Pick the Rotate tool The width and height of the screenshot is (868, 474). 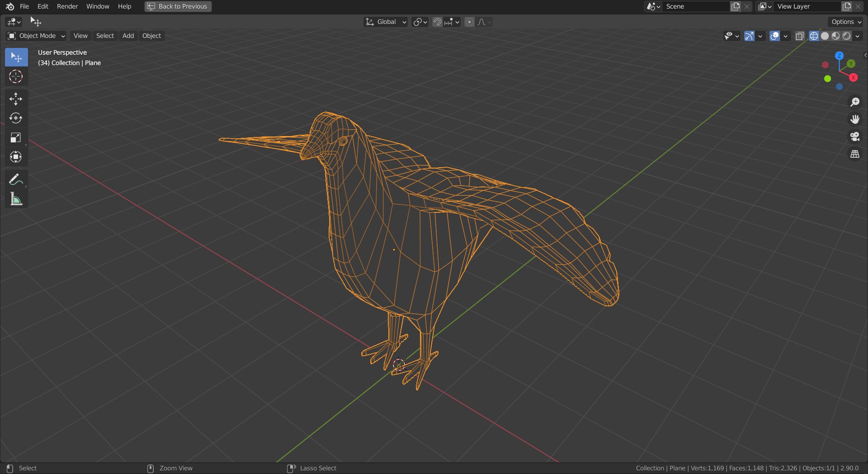click(16, 118)
